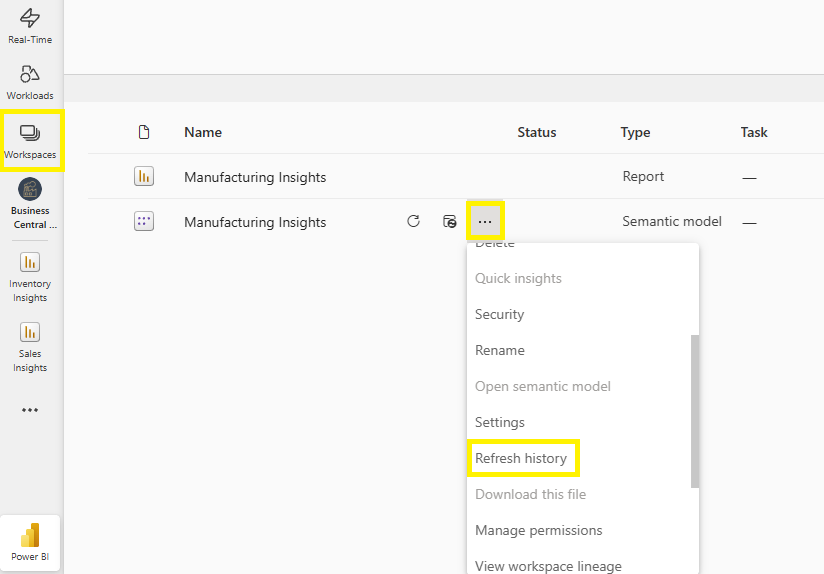Sort the list by Name column
824x574 pixels.
click(203, 132)
